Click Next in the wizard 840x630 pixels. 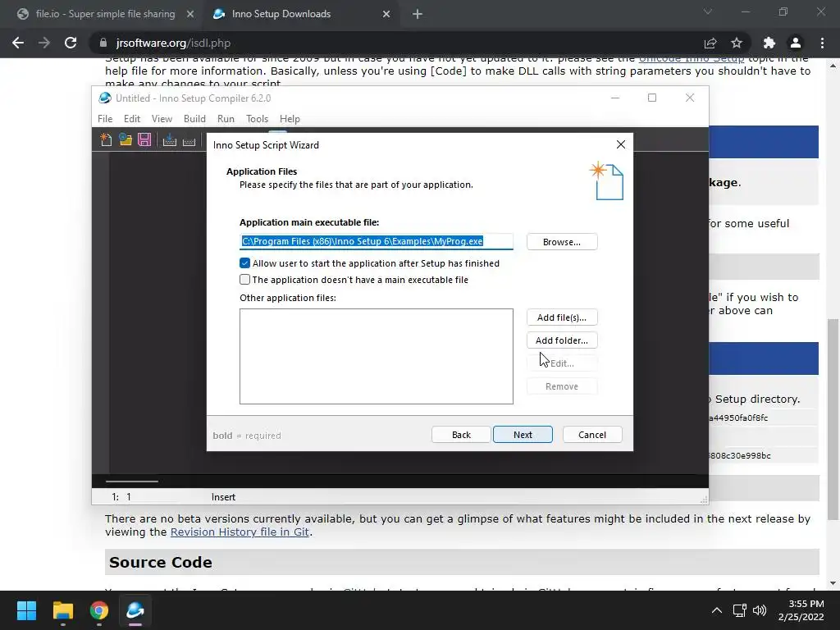click(523, 435)
